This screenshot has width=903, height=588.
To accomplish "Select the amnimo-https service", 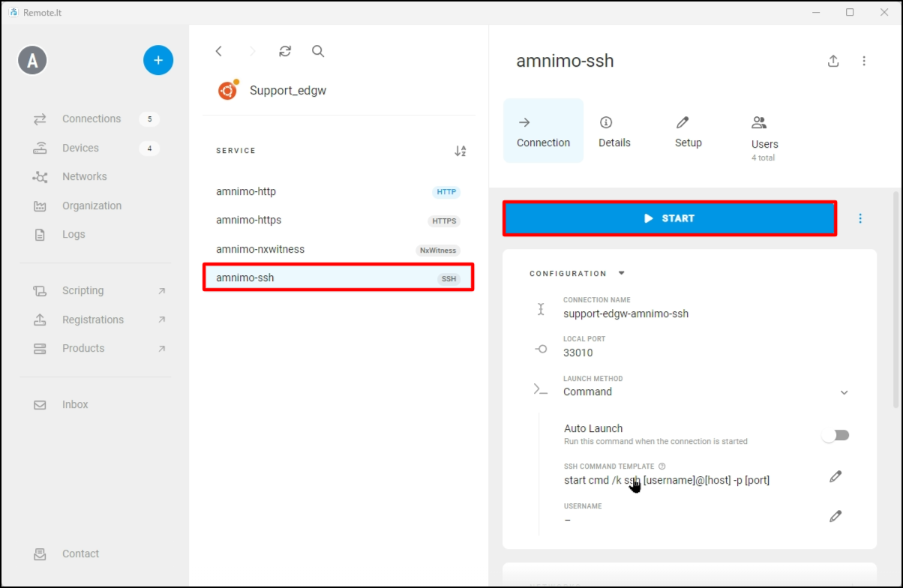I will click(338, 220).
